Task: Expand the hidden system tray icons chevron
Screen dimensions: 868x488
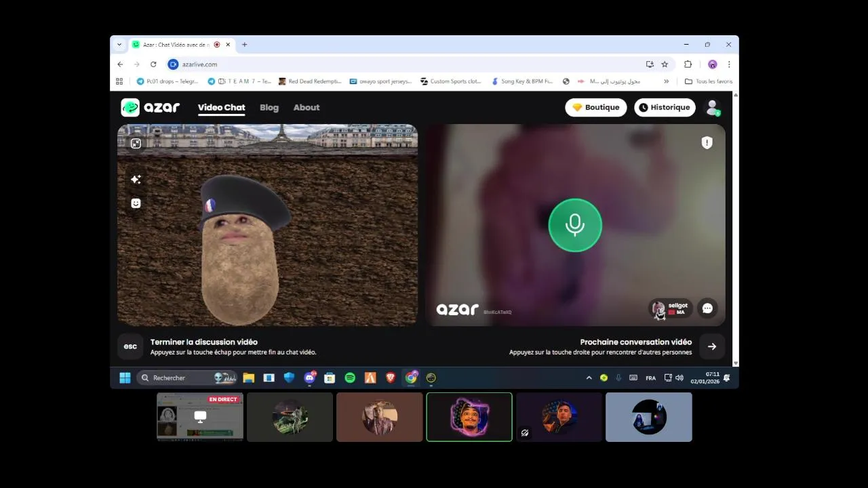Action: point(589,378)
